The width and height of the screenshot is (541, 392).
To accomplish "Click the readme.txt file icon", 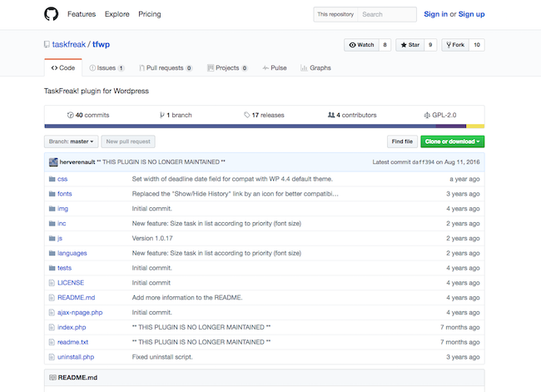I will coord(52,342).
